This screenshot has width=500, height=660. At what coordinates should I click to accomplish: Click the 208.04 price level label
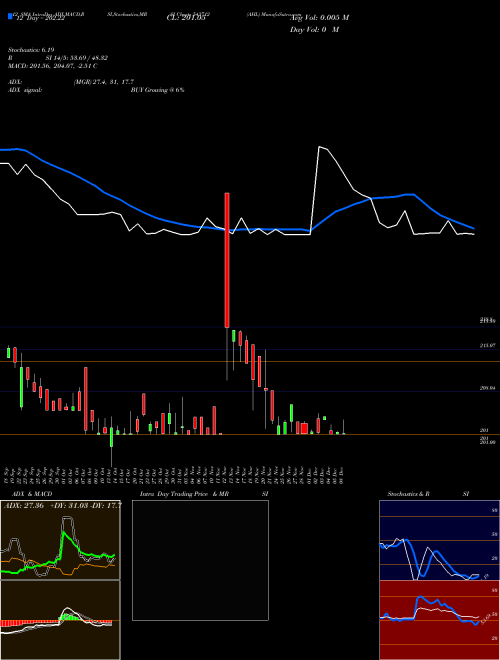(488, 388)
